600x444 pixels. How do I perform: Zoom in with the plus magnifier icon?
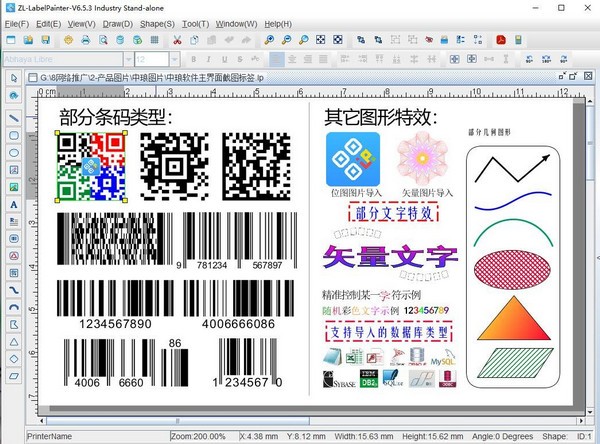click(269, 40)
